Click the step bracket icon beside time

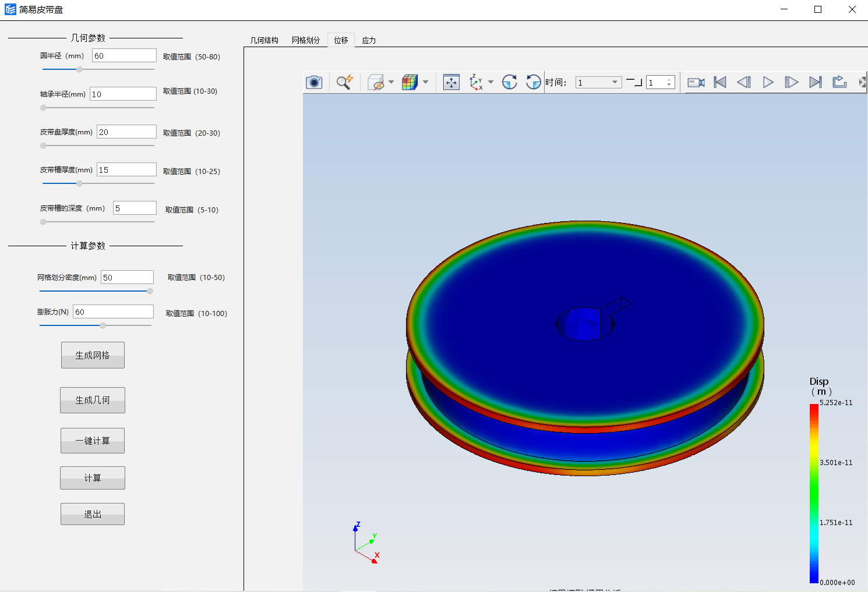634,82
